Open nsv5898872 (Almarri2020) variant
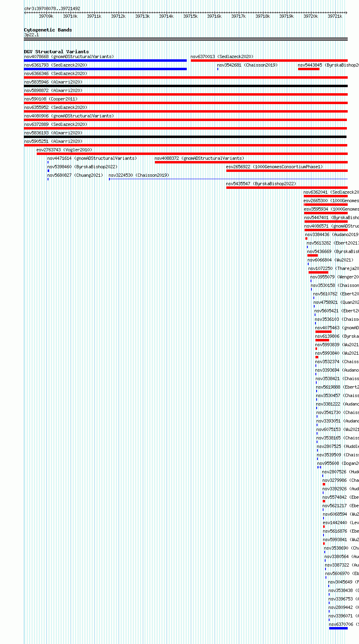359x644 pixels. point(53,90)
